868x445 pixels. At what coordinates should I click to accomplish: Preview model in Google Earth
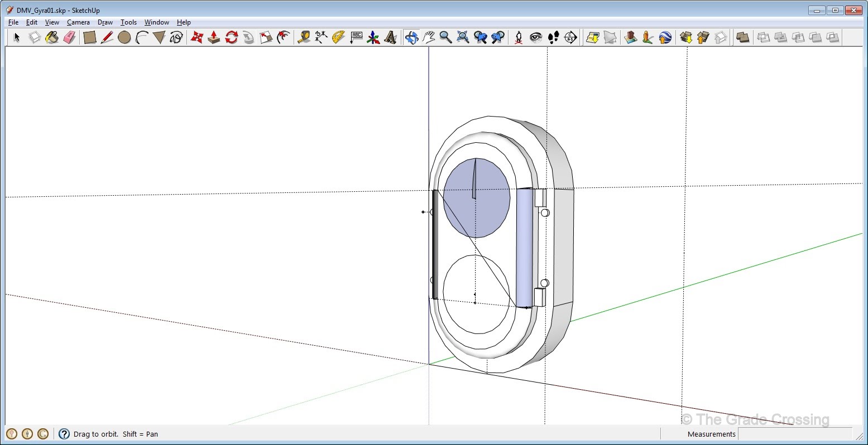[665, 37]
